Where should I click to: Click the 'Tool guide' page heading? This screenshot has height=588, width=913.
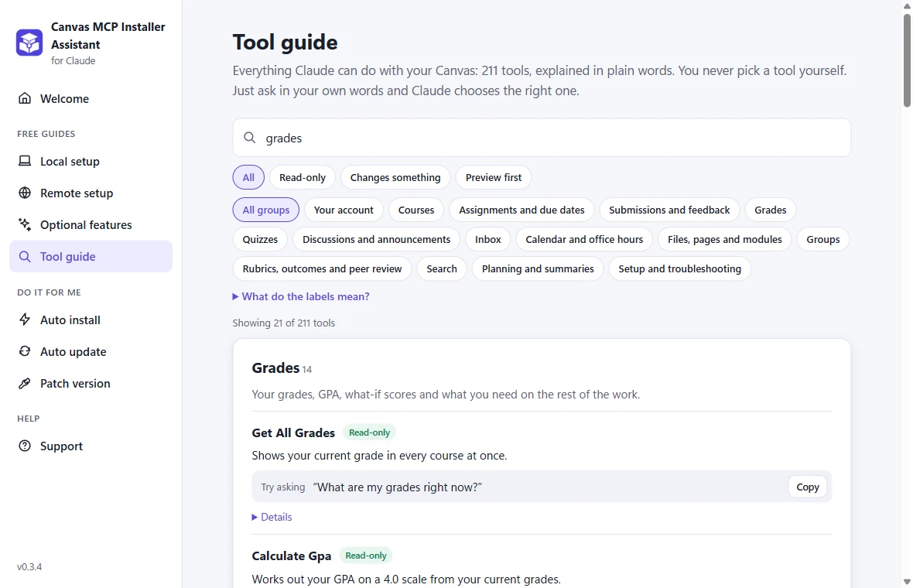pos(285,43)
